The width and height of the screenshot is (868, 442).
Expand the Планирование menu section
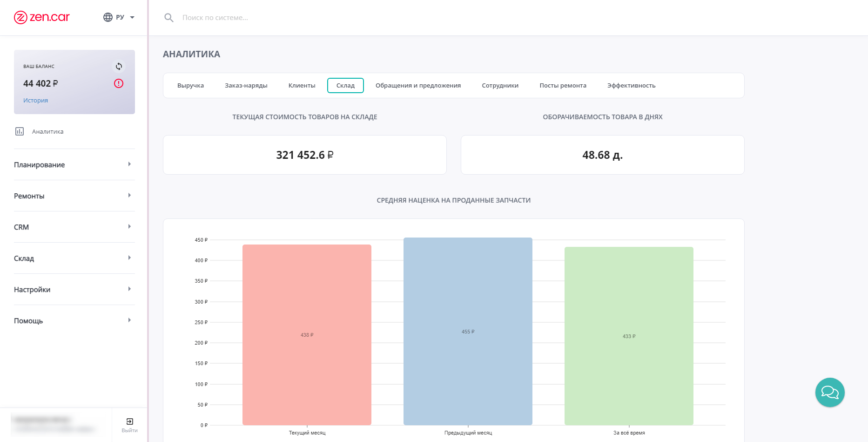pos(74,164)
